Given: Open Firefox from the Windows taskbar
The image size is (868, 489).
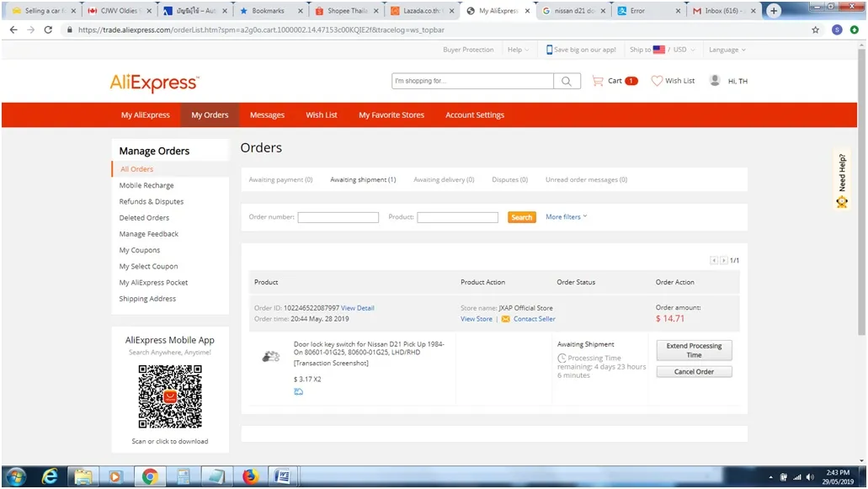Looking at the screenshot, I should pos(249,476).
